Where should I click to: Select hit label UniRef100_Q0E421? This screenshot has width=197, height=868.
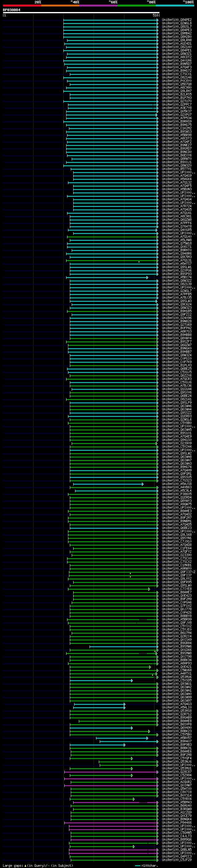click(x=177, y=667)
